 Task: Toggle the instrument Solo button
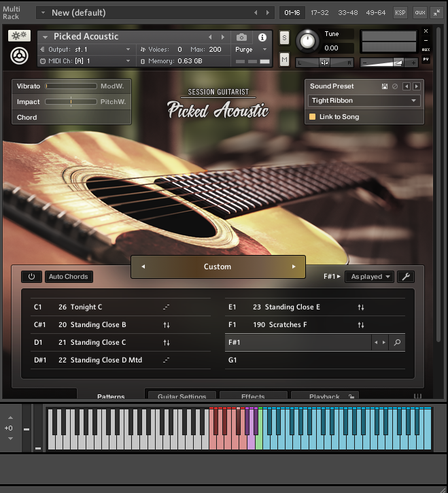tap(284, 38)
